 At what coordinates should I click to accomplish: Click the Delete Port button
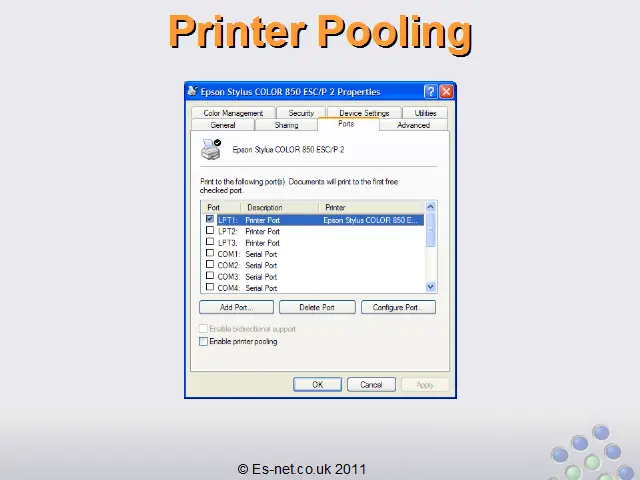coord(317,307)
